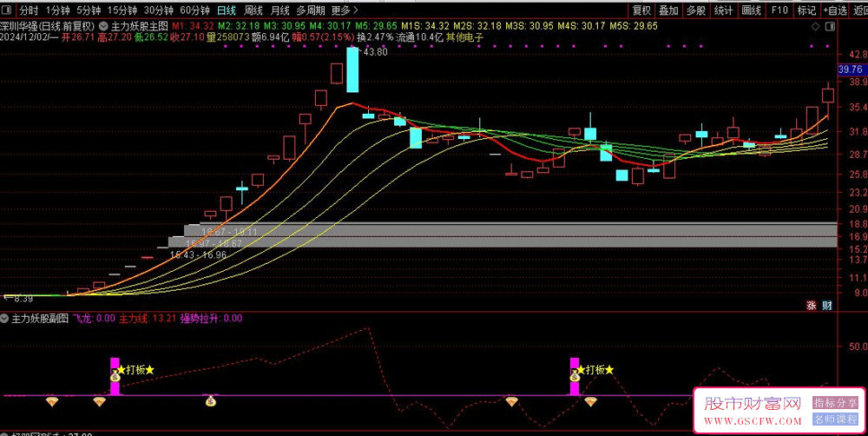Click the 18.67 - 19.11 gap zone label
Screen dimensions: 868x436
click(x=229, y=232)
